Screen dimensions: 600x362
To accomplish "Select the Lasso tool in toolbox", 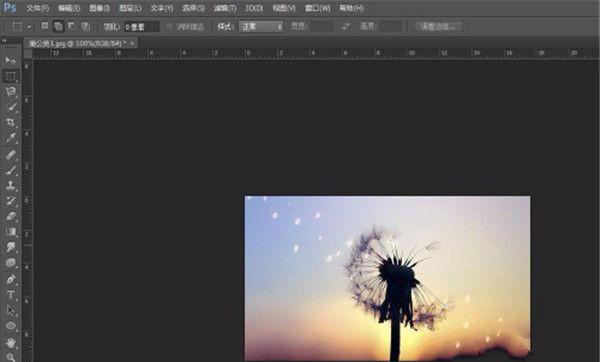I will pyautogui.click(x=10, y=91).
